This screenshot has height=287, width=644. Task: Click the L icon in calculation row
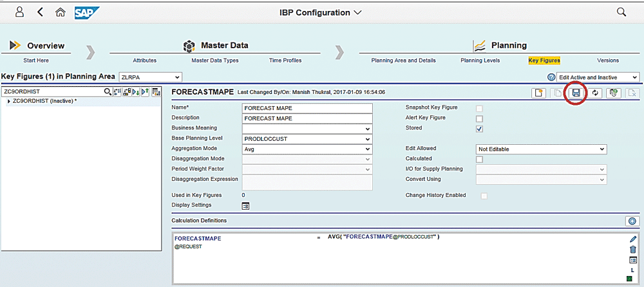[633, 270]
